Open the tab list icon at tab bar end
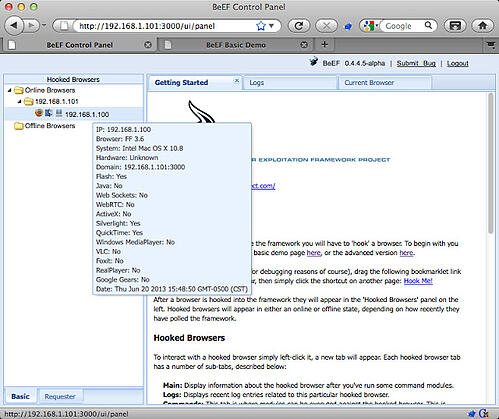Screen dimensions: 499x419 pyautogui.click(x=491, y=45)
